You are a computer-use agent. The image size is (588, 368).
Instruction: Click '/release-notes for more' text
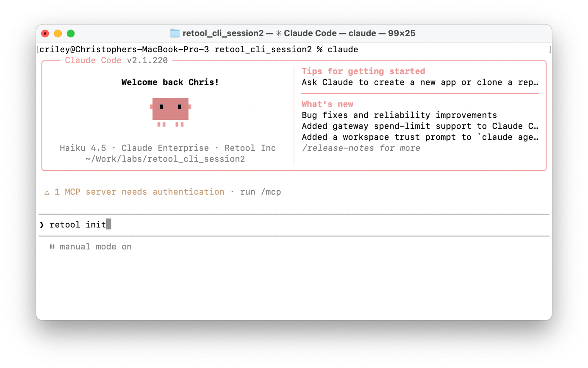361,148
